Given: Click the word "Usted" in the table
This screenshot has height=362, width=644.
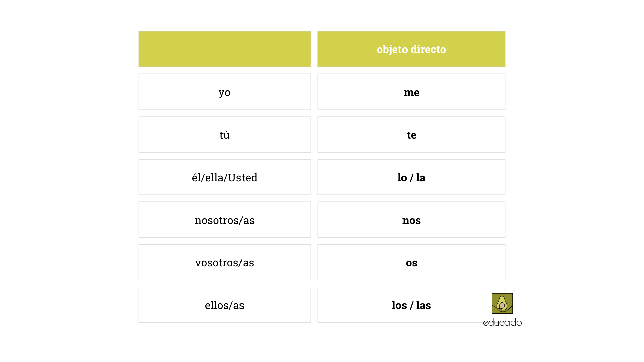Looking at the screenshot, I should 243,177.
